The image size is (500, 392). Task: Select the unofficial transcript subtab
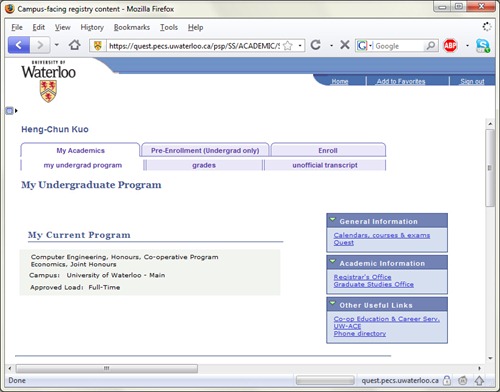pos(325,165)
